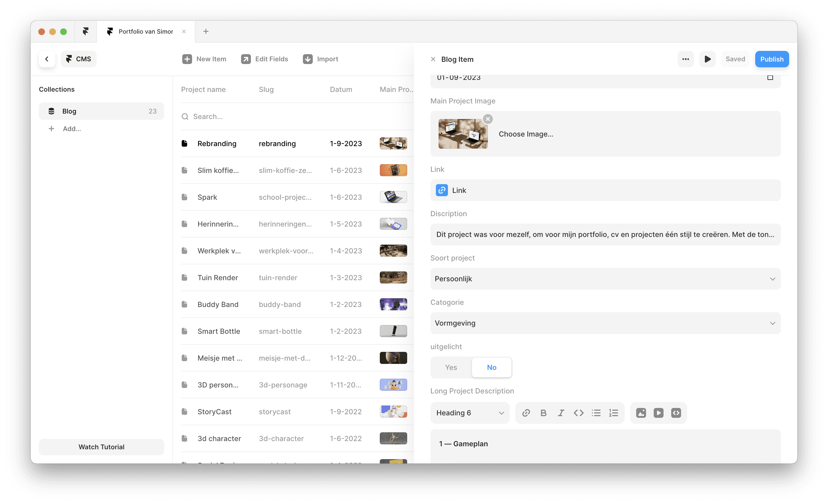Insert hyperlink in rich text toolbar
The image size is (828, 504).
click(x=526, y=413)
